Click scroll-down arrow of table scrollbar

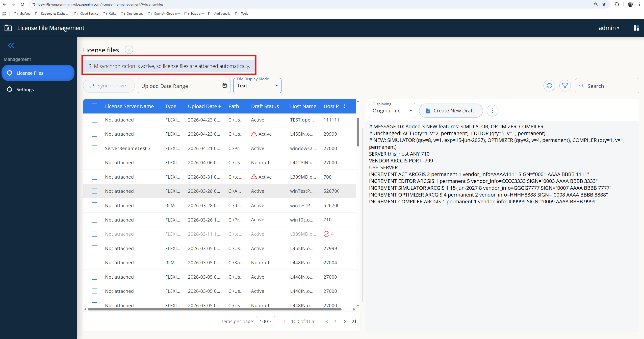358,305
